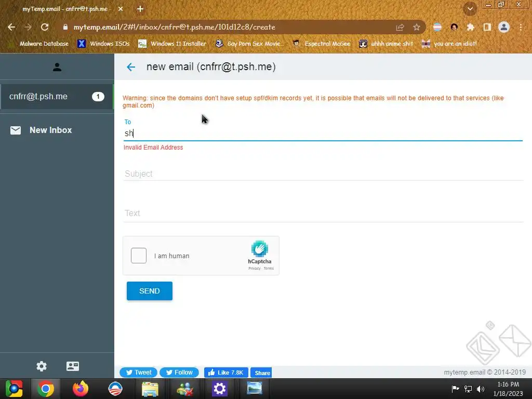This screenshot has width=532, height=399.
Task: Click the picture viewer icon in taskbar
Action: click(x=254, y=388)
